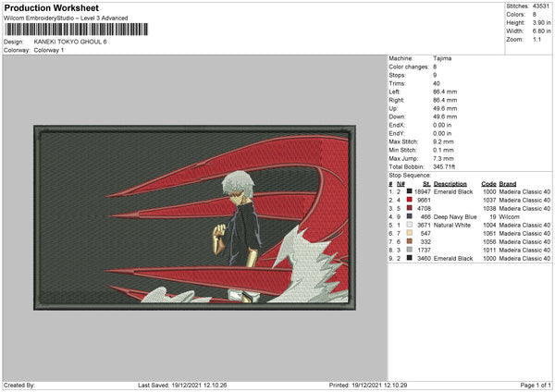Select the 'Natural White' description
This screenshot has height=392, width=555.
pyautogui.click(x=452, y=225)
